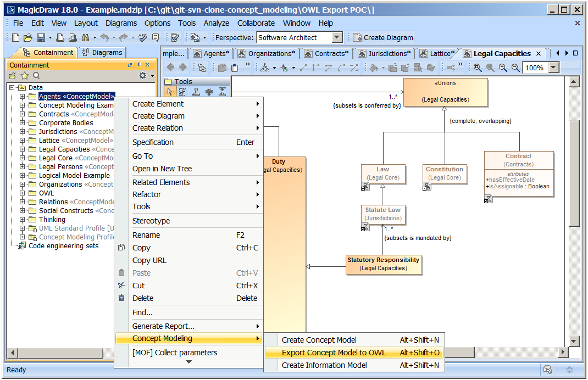Collapse the Data root tree node

(x=12, y=88)
